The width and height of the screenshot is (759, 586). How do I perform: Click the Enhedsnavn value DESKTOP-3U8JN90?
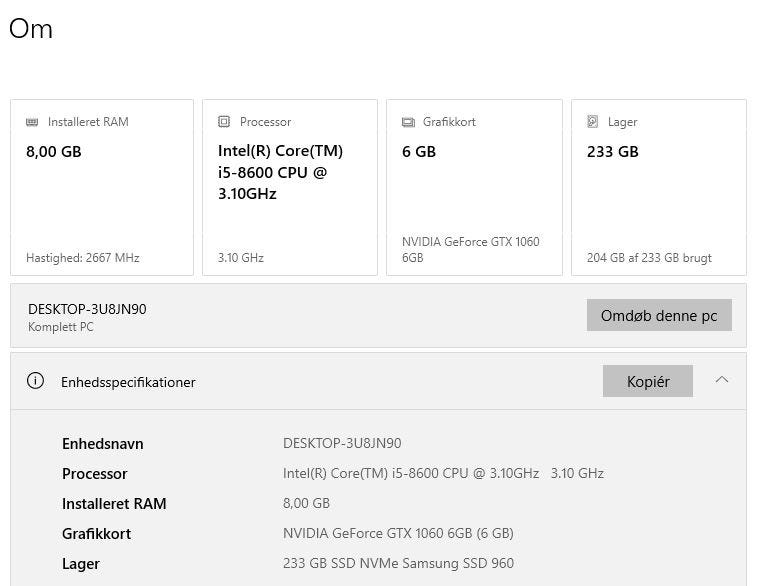(x=342, y=443)
